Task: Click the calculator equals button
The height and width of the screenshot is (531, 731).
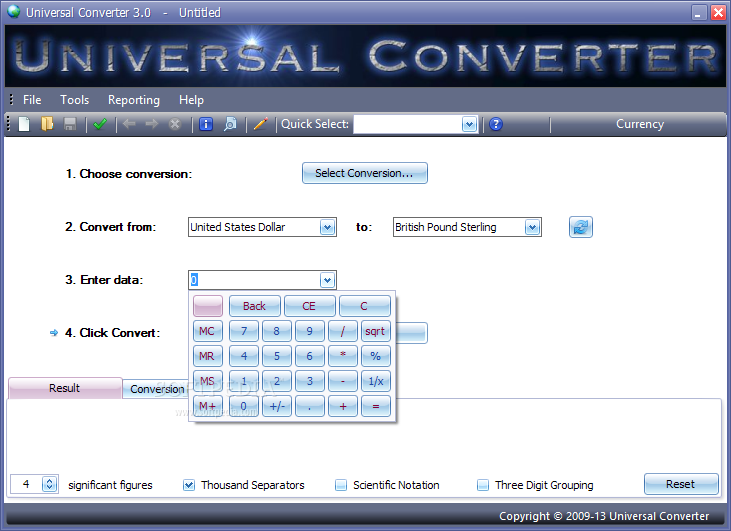Action: (x=375, y=406)
